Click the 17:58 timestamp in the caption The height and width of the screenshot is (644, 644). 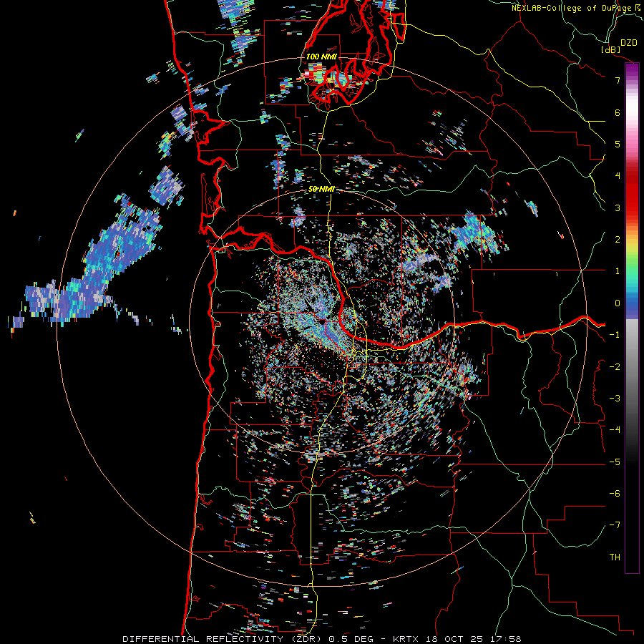click(506, 639)
